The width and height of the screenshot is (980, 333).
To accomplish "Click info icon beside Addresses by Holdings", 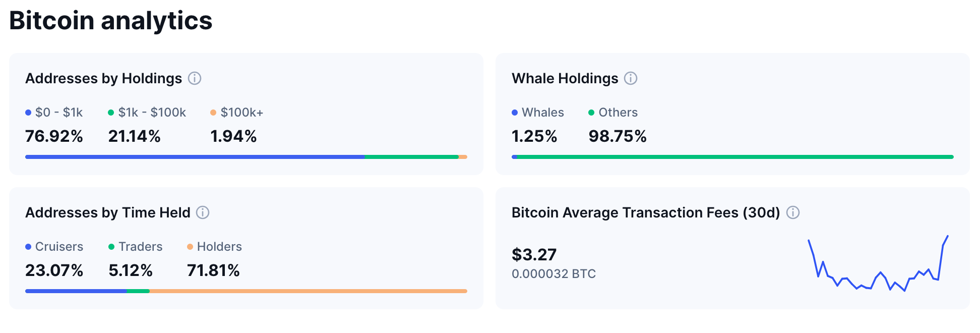I will point(195,78).
